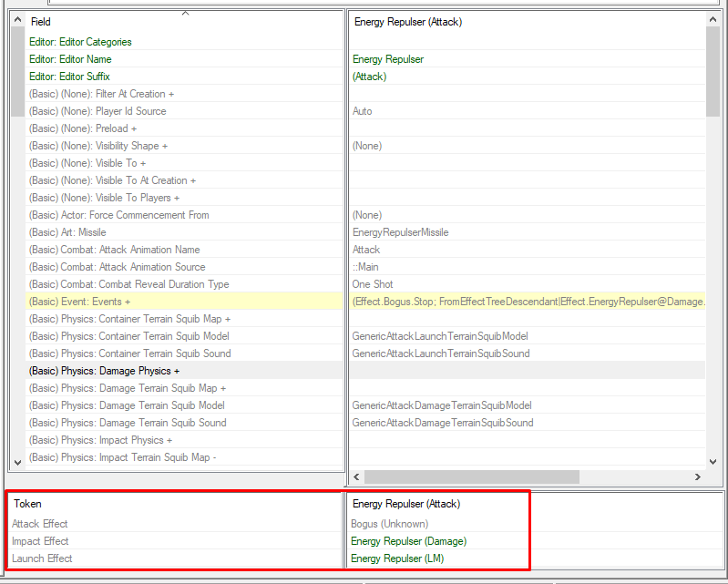Select the Launch Effect token row

pyautogui.click(x=175, y=558)
